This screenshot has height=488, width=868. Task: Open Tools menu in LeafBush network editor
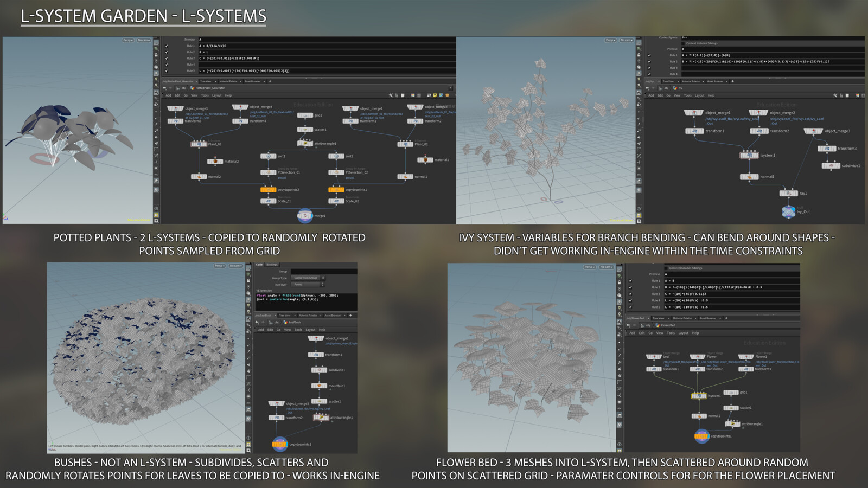[x=298, y=330]
